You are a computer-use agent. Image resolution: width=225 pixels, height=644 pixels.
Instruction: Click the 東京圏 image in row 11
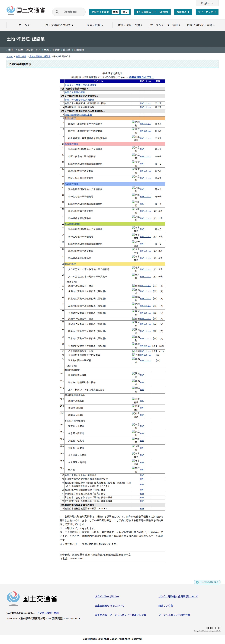click(x=136, y=149)
